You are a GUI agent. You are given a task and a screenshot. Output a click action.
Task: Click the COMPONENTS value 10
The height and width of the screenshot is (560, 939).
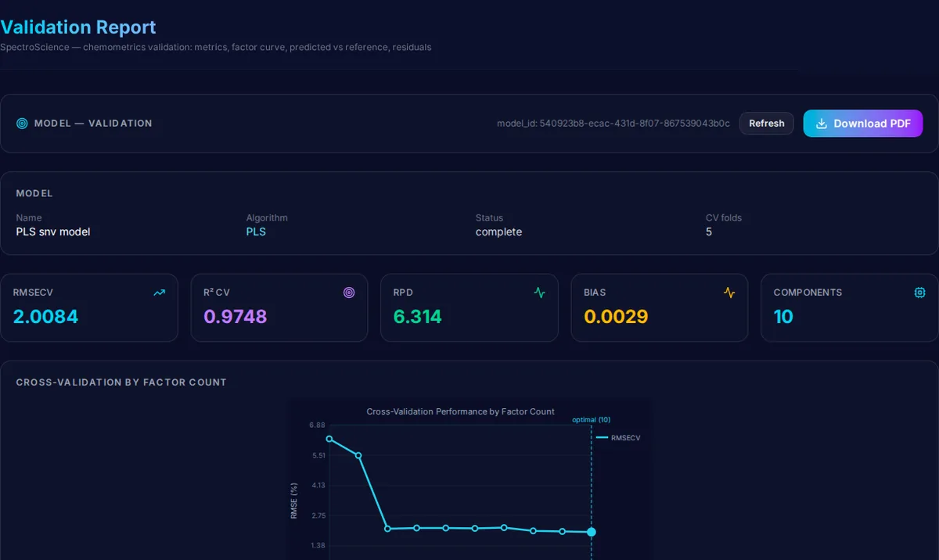pyautogui.click(x=783, y=317)
